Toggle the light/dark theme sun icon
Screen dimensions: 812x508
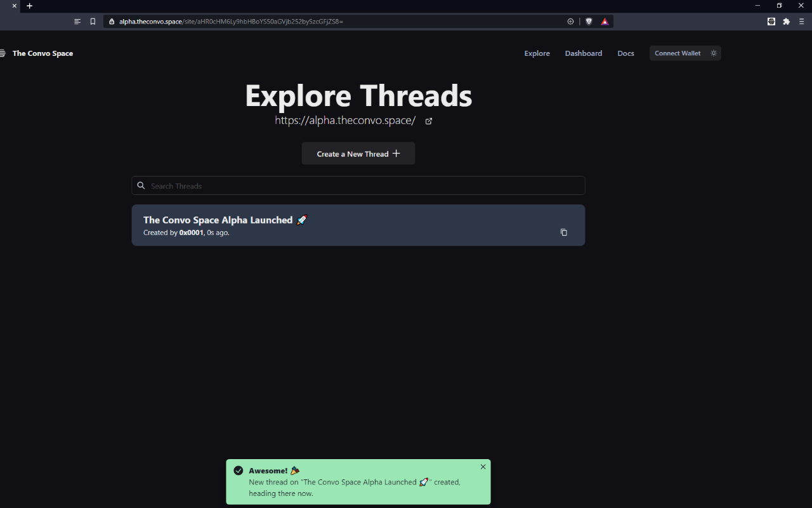[714, 53]
